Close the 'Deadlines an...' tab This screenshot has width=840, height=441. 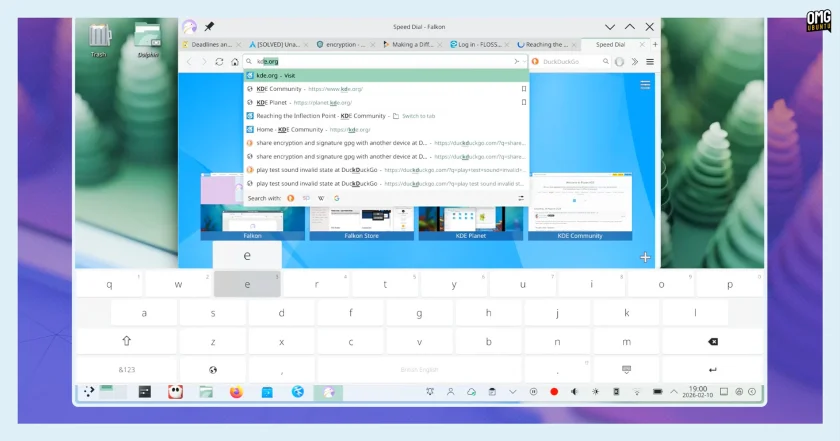(238, 44)
